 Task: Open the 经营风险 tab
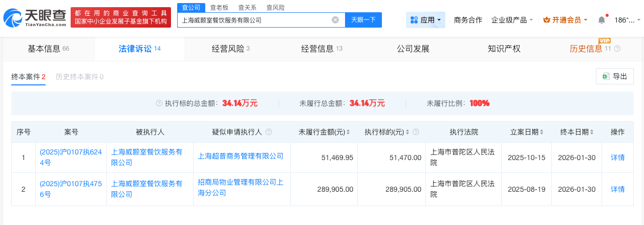[231, 49]
